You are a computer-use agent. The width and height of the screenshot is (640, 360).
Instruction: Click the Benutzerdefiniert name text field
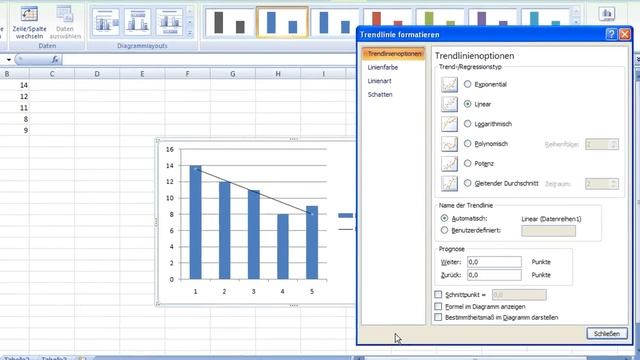pos(549,231)
